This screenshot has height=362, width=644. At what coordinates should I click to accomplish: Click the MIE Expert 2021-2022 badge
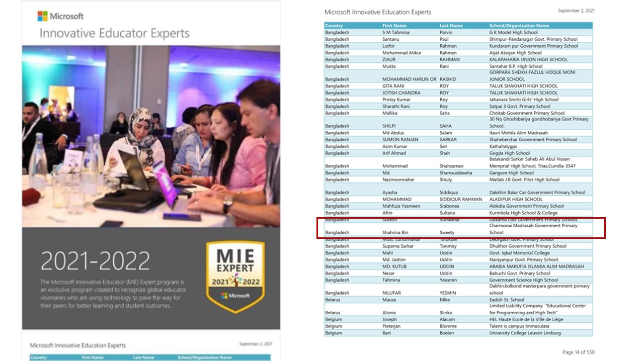[235, 276]
